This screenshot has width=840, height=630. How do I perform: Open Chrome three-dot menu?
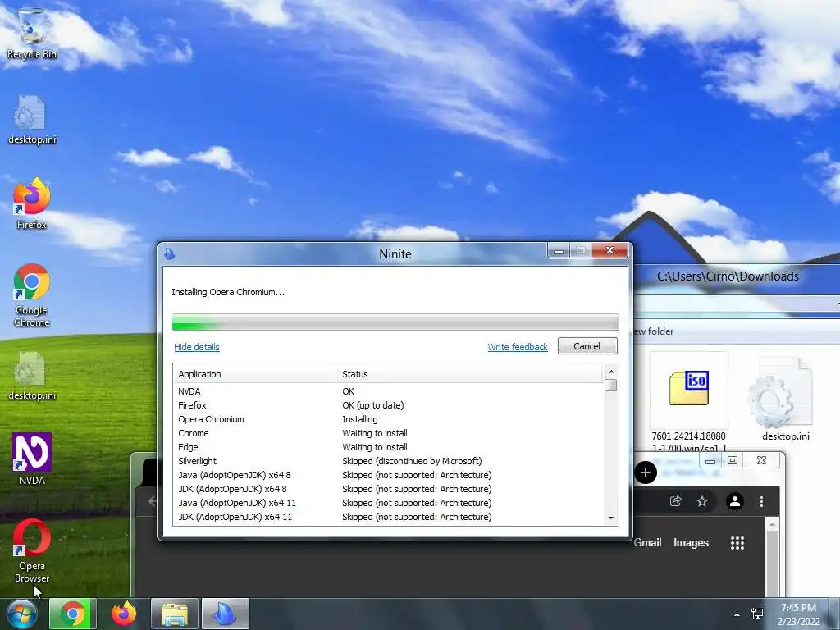761,501
